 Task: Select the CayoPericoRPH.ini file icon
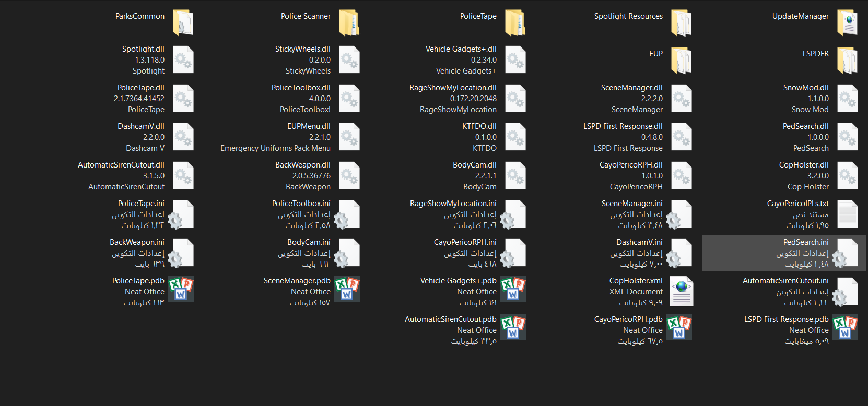click(x=513, y=253)
